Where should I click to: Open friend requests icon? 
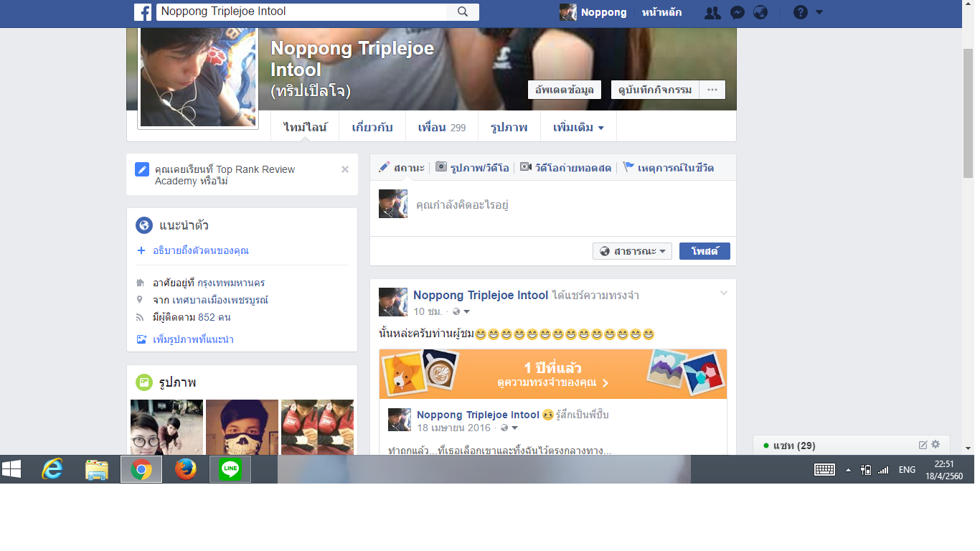tap(712, 12)
